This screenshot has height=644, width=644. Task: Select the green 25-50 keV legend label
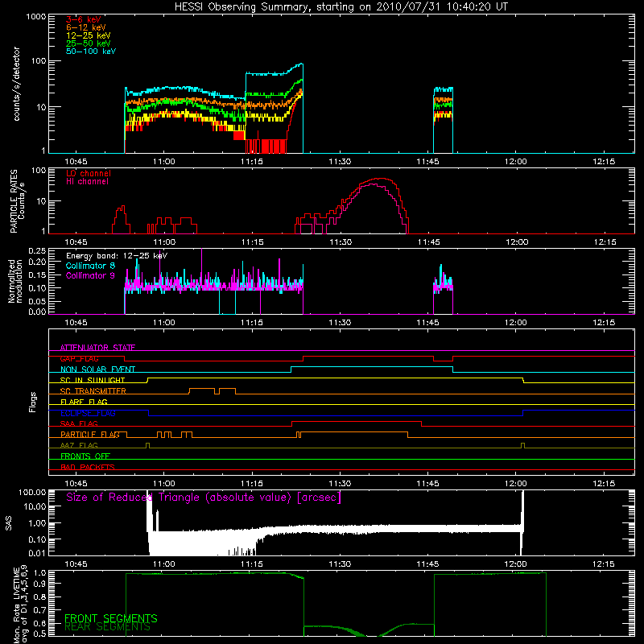pos(89,43)
